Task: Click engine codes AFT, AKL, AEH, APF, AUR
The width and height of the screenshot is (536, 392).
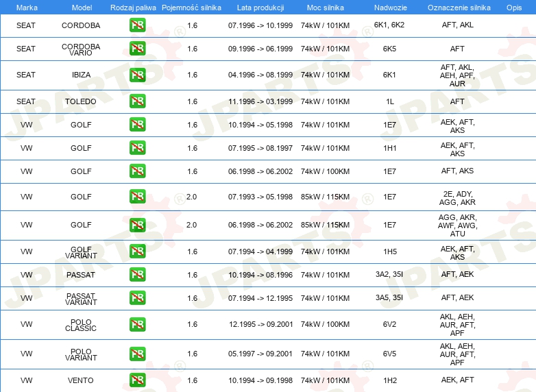Action: click(457, 75)
